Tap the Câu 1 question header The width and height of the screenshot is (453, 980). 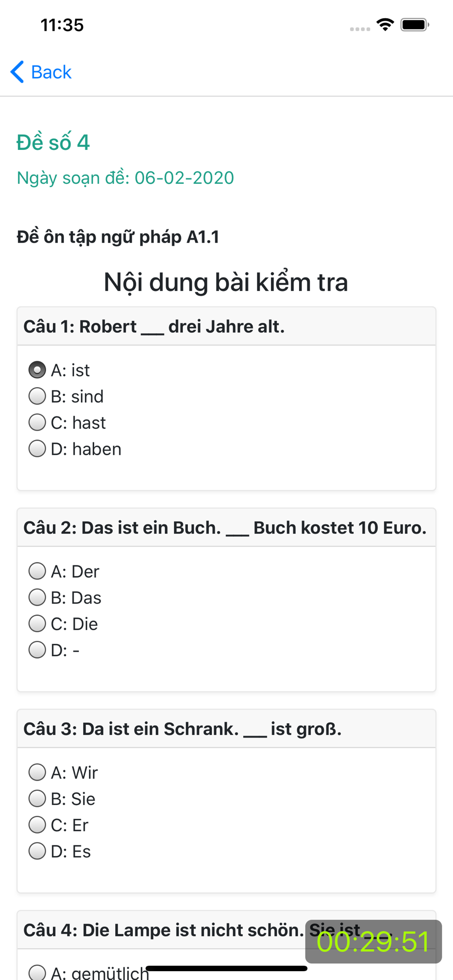pos(154,326)
